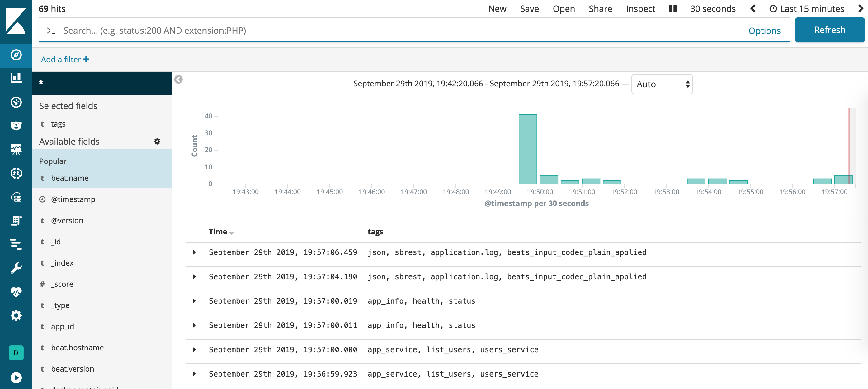868x389 pixels.
Task: Open the Inspect menu item
Action: (640, 9)
